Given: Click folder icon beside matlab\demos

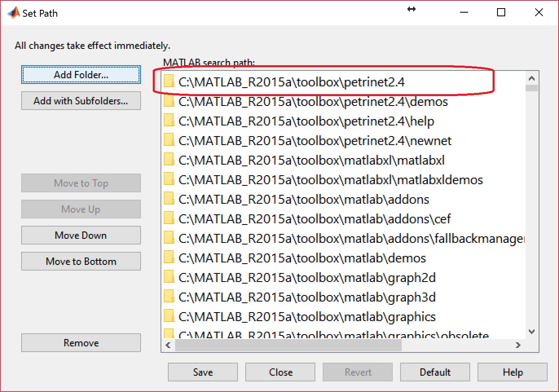Looking at the screenshot, I should click(x=169, y=257).
